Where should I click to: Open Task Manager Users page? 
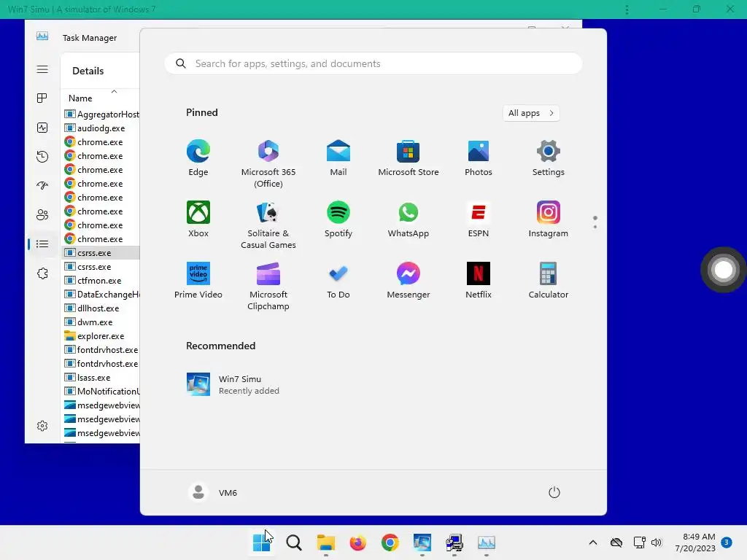point(42,215)
